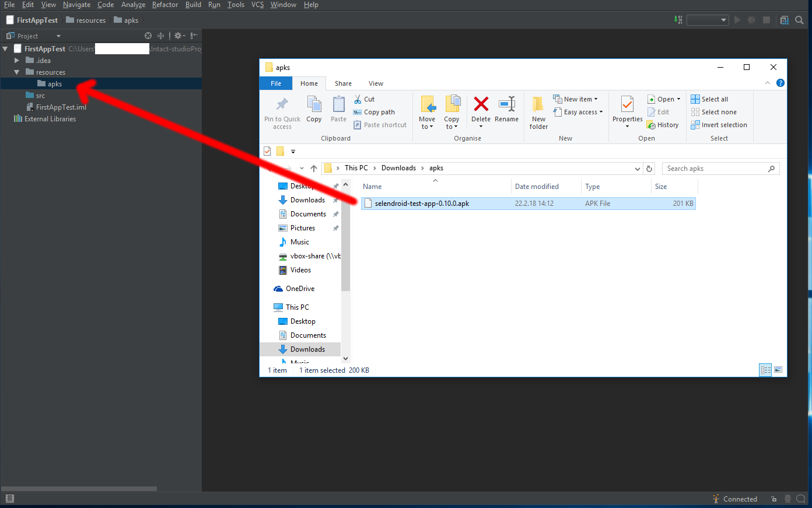
Task: Hide the Project tool window
Action: point(194,36)
